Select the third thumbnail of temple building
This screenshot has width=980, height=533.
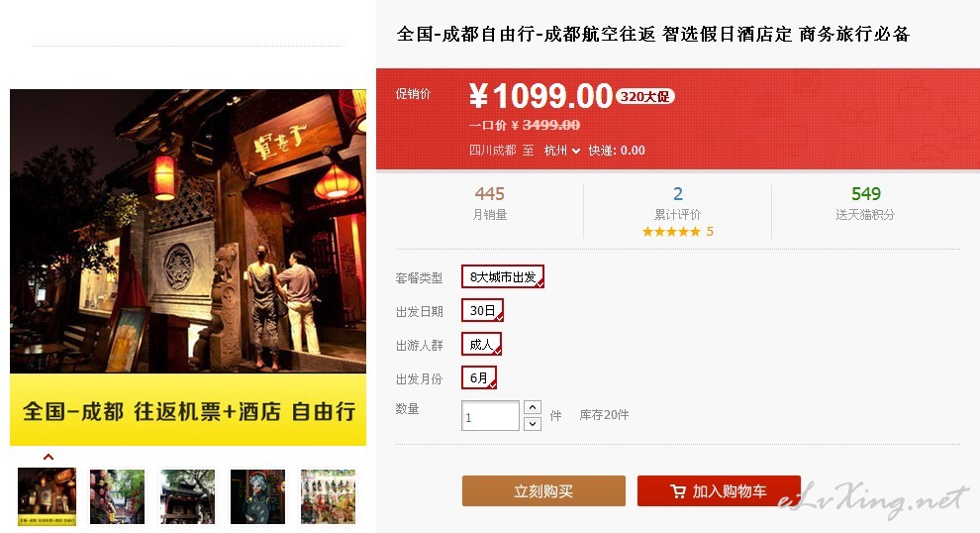click(x=187, y=496)
